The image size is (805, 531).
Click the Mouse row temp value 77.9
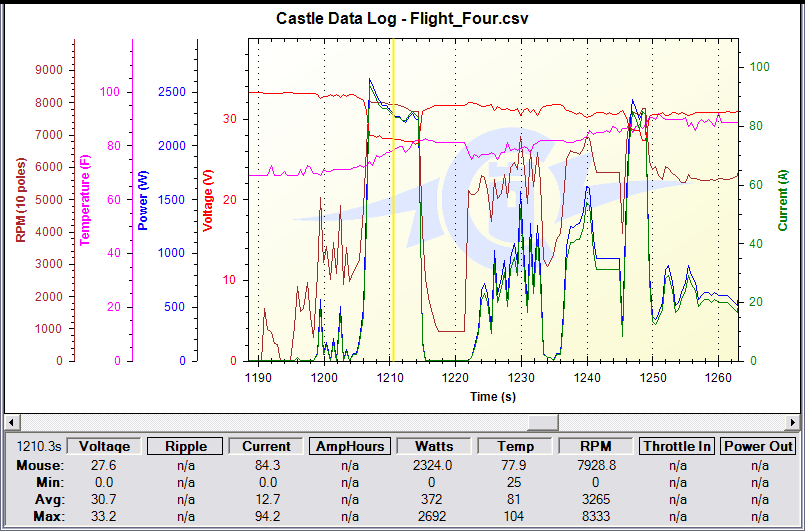pyautogui.click(x=514, y=465)
